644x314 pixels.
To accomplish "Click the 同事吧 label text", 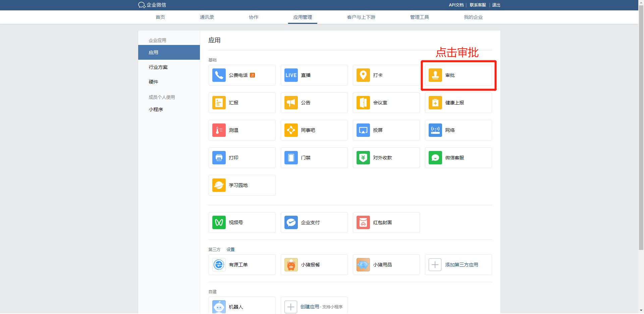I will [308, 130].
